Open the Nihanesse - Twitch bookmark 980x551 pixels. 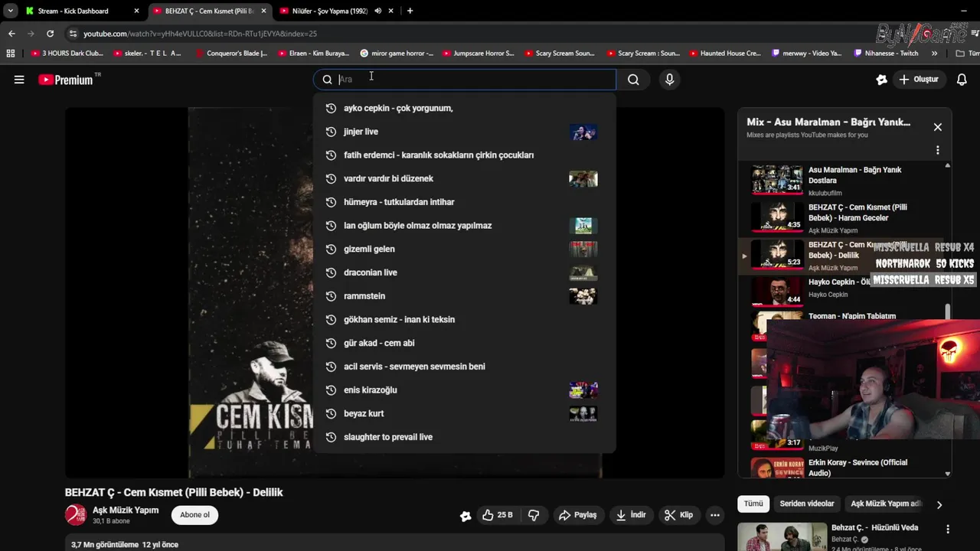point(885,54)
